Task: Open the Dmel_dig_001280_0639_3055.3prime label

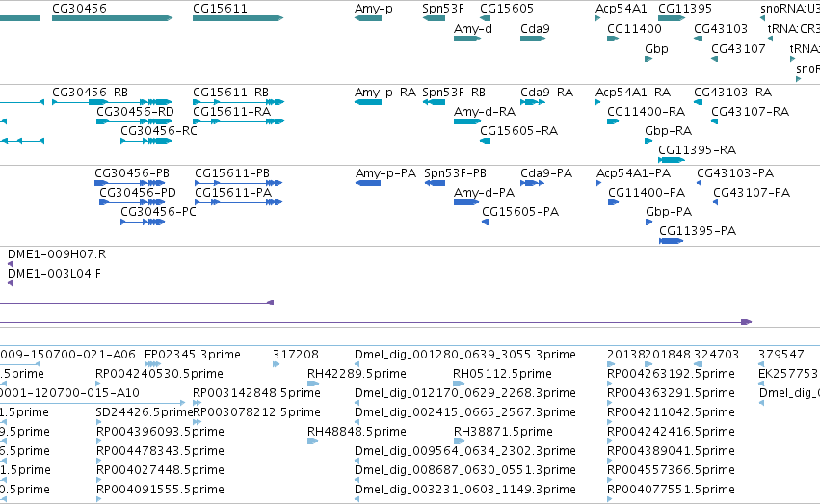Action: (x=464, y=355)
